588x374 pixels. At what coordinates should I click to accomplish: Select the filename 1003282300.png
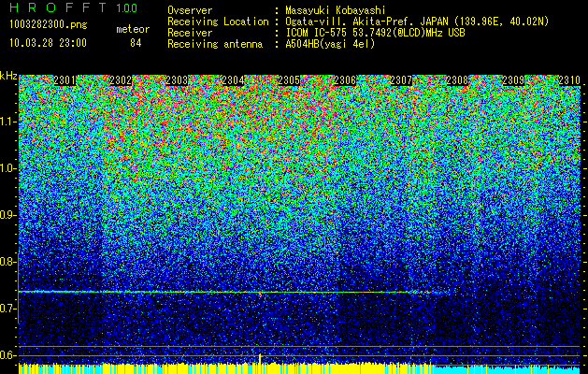[x=49, y=24]
